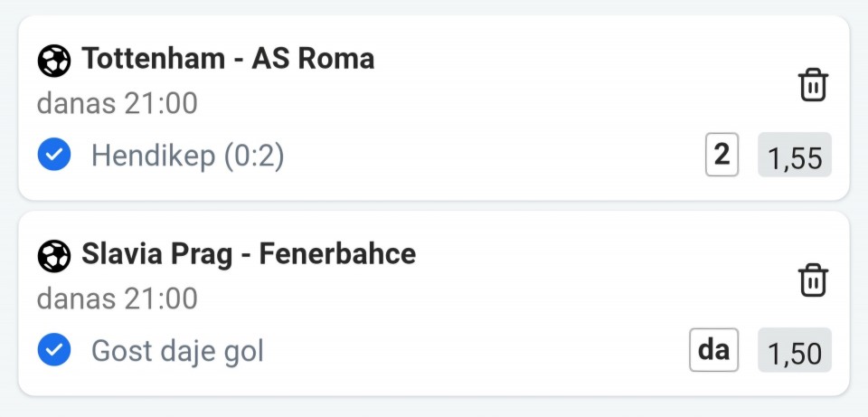Uncheck the Hendikep (0:2) selection
This screenshot has width=868, height=417.
[x=54, y=155]
